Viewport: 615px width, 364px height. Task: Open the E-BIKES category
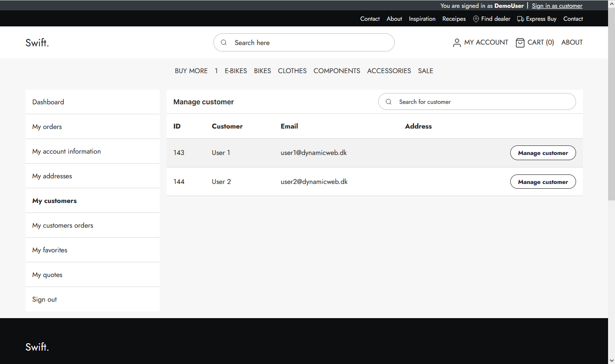pos(236,71)
